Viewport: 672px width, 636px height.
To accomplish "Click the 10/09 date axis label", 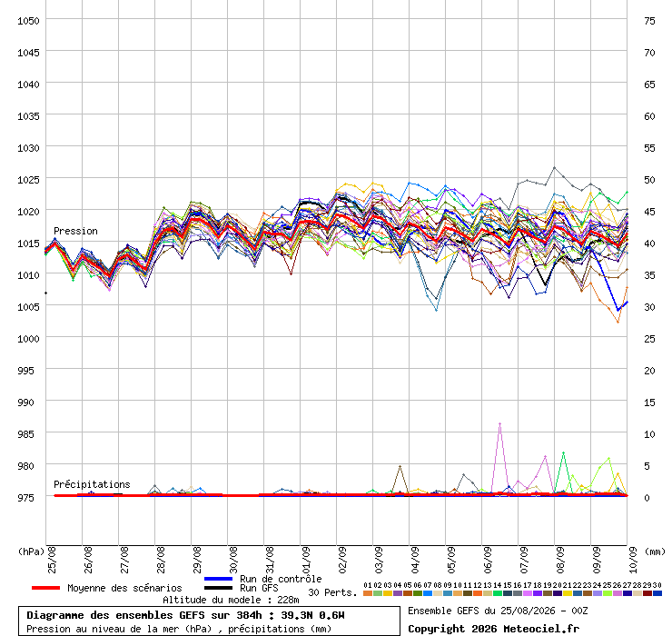I will [x=633, y=560].
